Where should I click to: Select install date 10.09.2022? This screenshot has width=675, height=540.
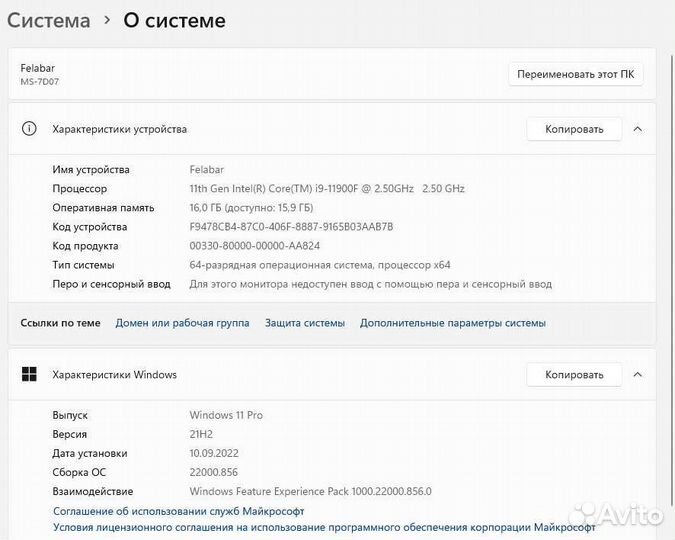tap(214, 453)
